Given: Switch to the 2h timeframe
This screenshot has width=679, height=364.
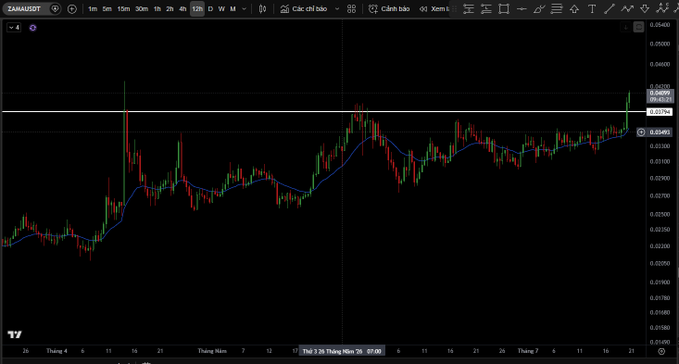Looking at the screenshot, I should tap(170, 9).
